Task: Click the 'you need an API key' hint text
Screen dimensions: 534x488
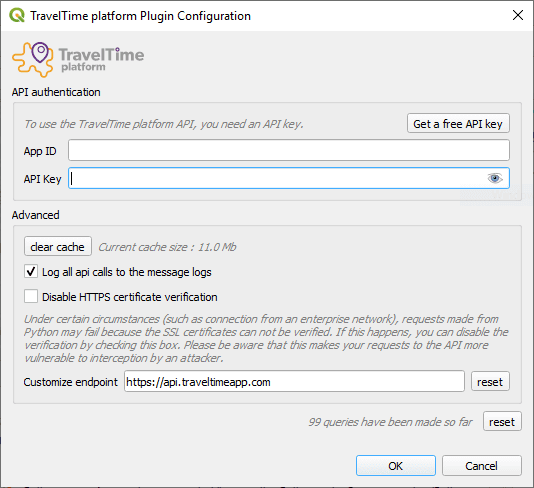Action: coord(164,124)
